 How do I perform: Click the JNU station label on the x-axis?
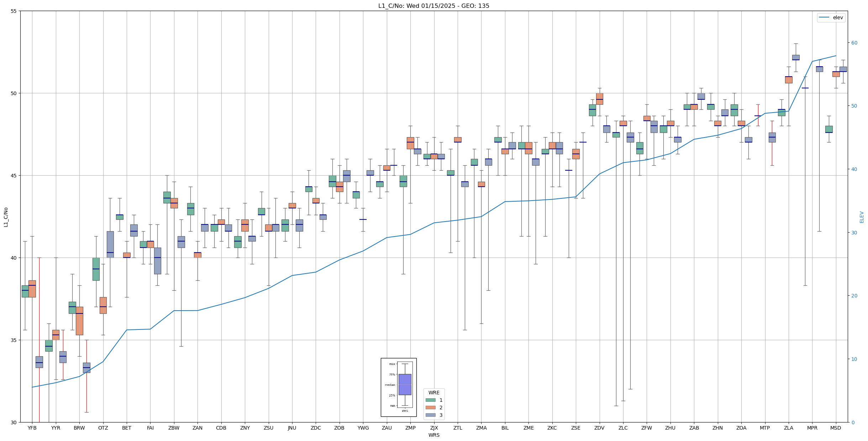[x=292, y=428]
